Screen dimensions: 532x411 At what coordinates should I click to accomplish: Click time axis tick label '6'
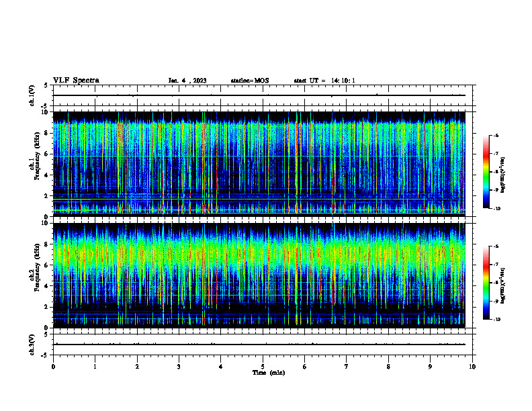click(305, 367)
